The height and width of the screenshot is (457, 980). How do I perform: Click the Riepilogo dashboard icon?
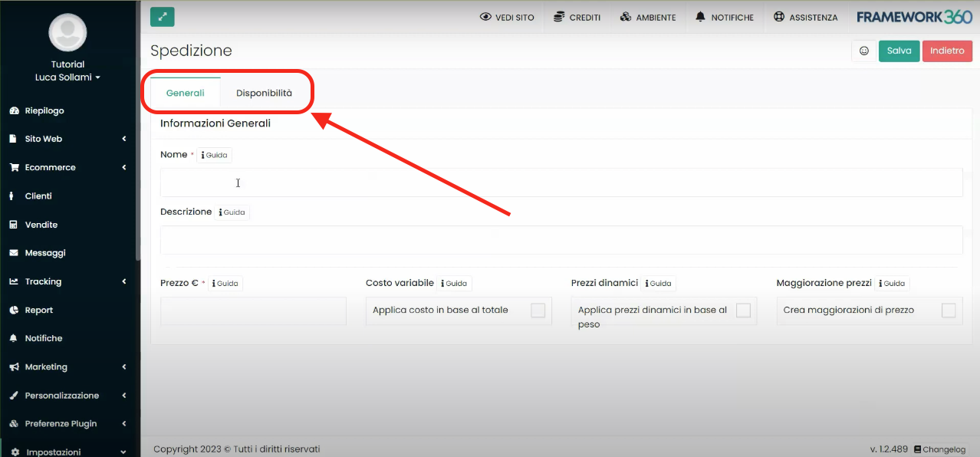click(x=14, y=110)
